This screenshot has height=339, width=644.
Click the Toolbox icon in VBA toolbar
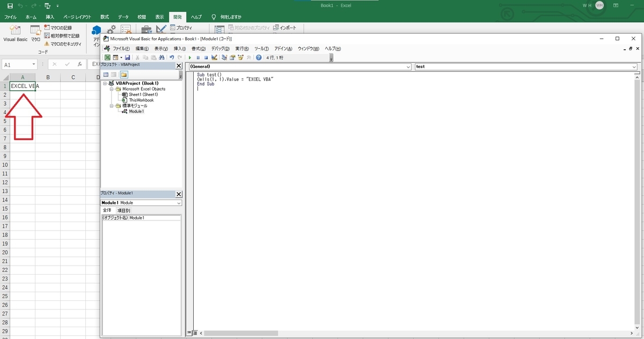pyautogui.click(x=248, y=57)
